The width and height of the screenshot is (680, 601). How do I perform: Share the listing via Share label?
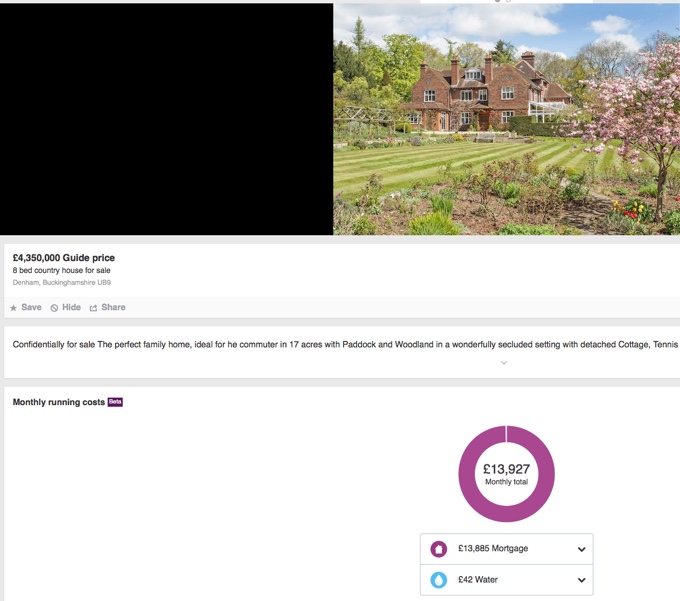113,308
